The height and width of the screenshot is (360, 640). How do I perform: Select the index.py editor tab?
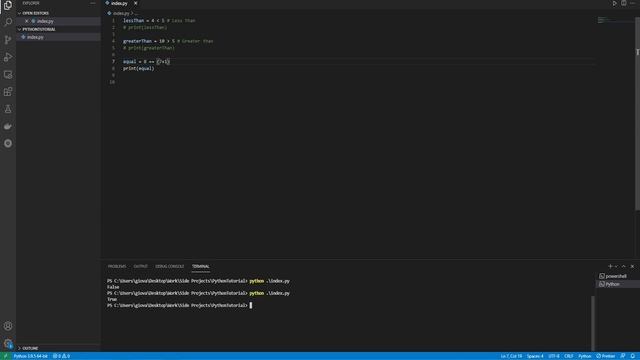click(119, 3)
